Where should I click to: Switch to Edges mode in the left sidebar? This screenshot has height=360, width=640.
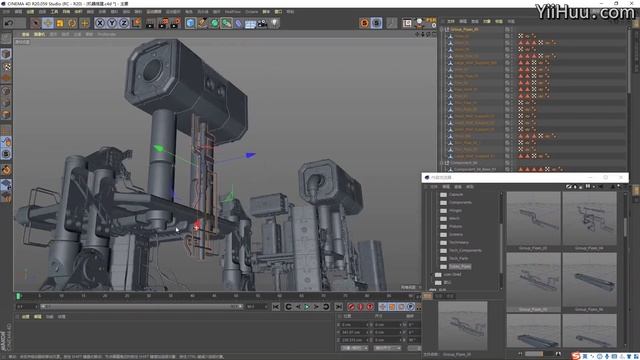[6, 102]
